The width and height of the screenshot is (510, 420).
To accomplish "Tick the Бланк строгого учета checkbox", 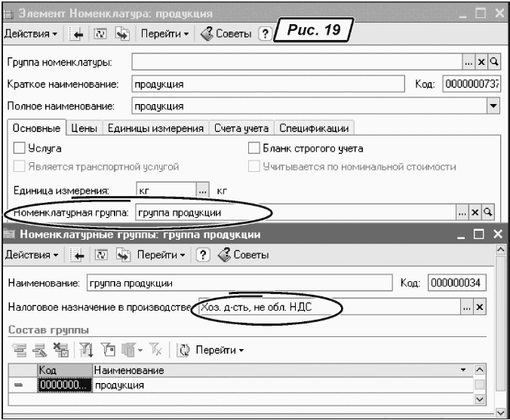I will pos(254,149).
